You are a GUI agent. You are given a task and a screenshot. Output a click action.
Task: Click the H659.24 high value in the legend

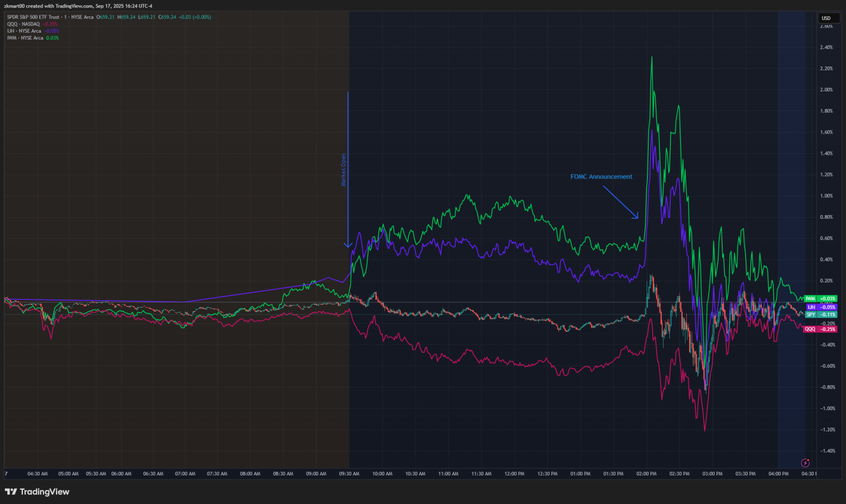tap(126, 17)
